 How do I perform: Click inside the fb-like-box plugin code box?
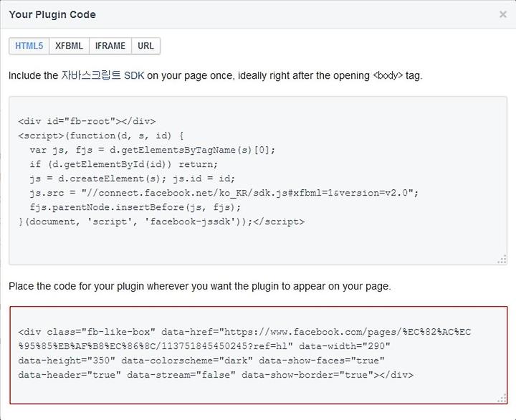click(258, 355)
